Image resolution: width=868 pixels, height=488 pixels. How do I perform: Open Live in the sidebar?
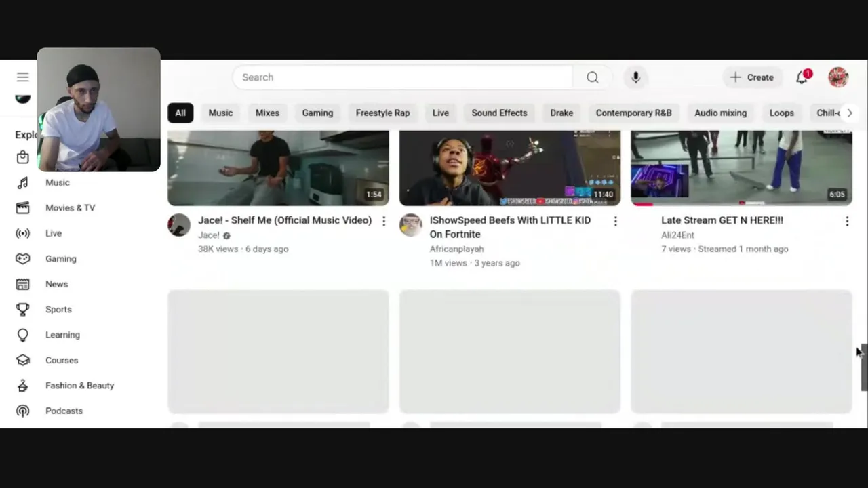pyautogui.click(x=54, y=233)
